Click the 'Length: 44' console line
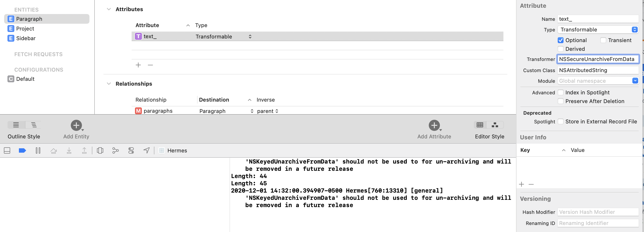The height and width of the screenshot is (232, 644). pos(249,176)
